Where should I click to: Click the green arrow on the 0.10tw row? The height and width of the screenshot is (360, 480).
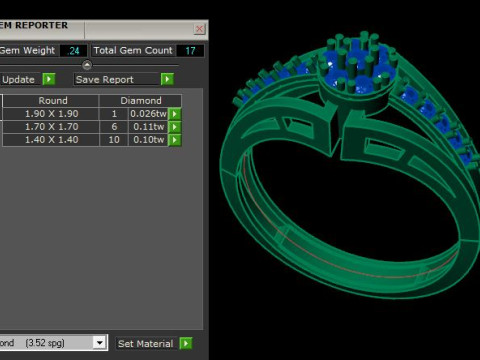pyautogui.click(x=175, y=140)
